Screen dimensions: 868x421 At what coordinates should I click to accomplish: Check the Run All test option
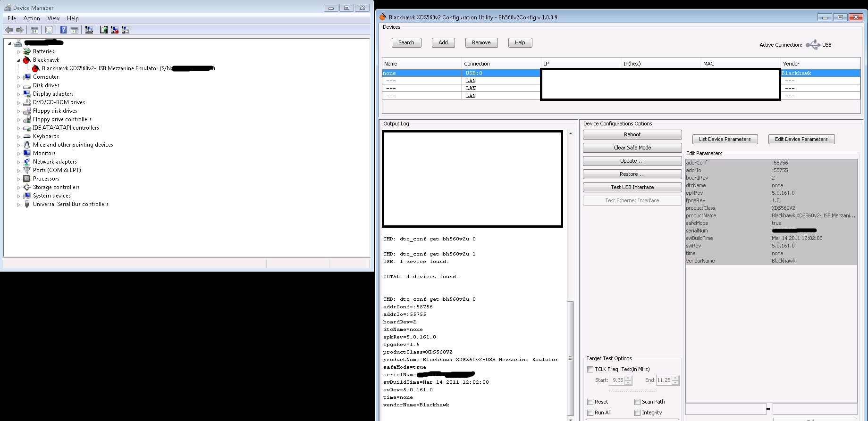[x=590, y=413]
